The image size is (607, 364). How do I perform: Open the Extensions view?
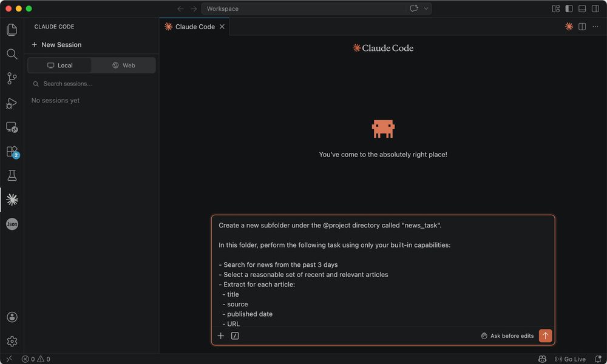tap(12, 151)
